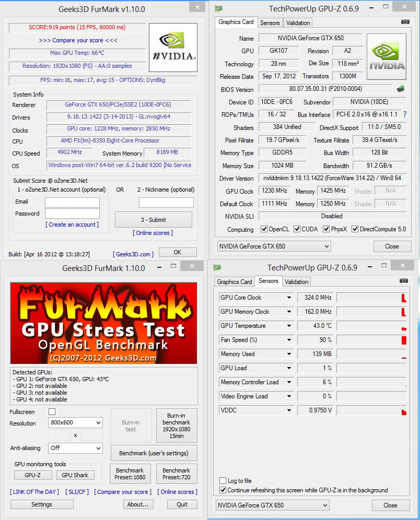Click the GPU-Z title bar icon of top window

coord(218,9)
